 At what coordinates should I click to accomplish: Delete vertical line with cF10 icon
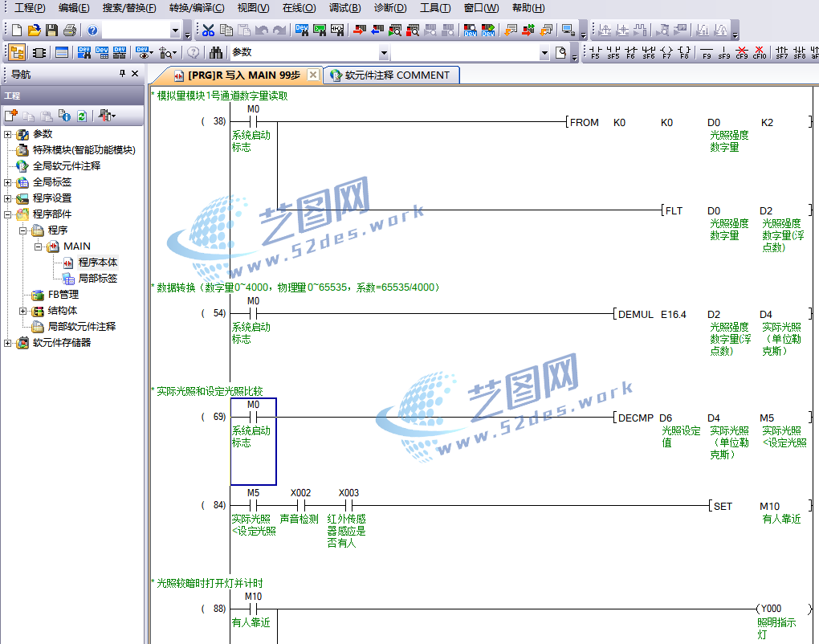pos(760,52)
